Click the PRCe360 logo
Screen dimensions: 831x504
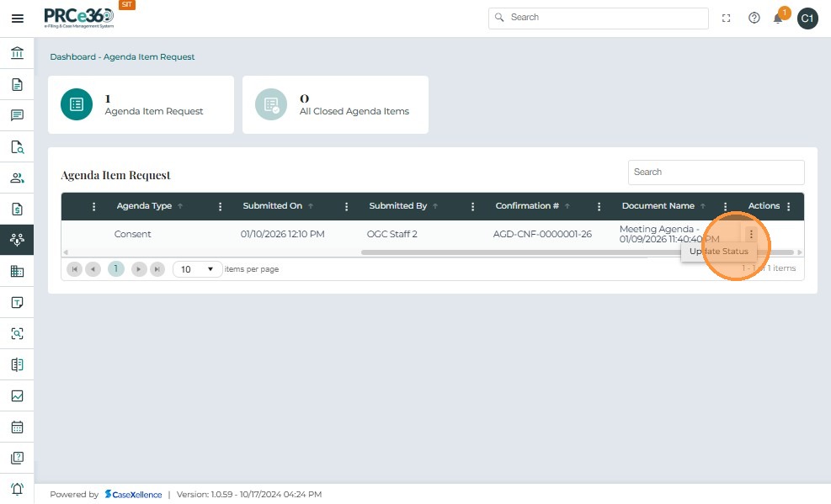tap(79, 18)
